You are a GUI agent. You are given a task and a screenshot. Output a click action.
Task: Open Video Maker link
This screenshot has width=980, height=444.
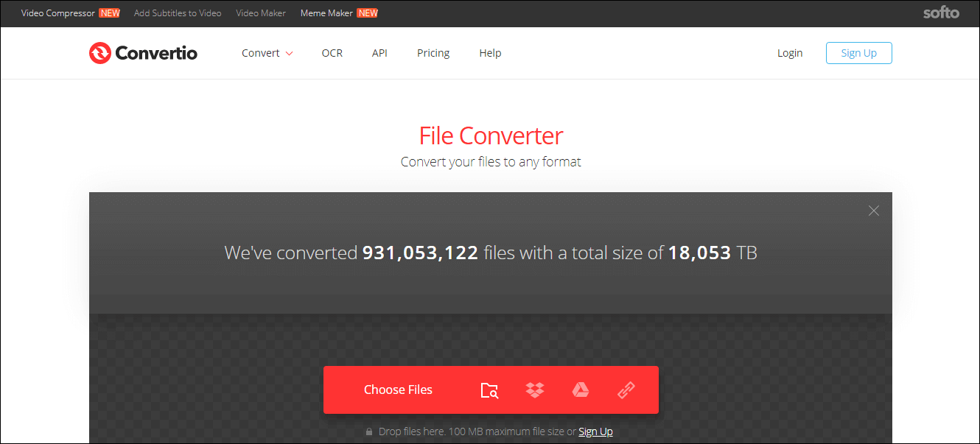click(261, 13)
